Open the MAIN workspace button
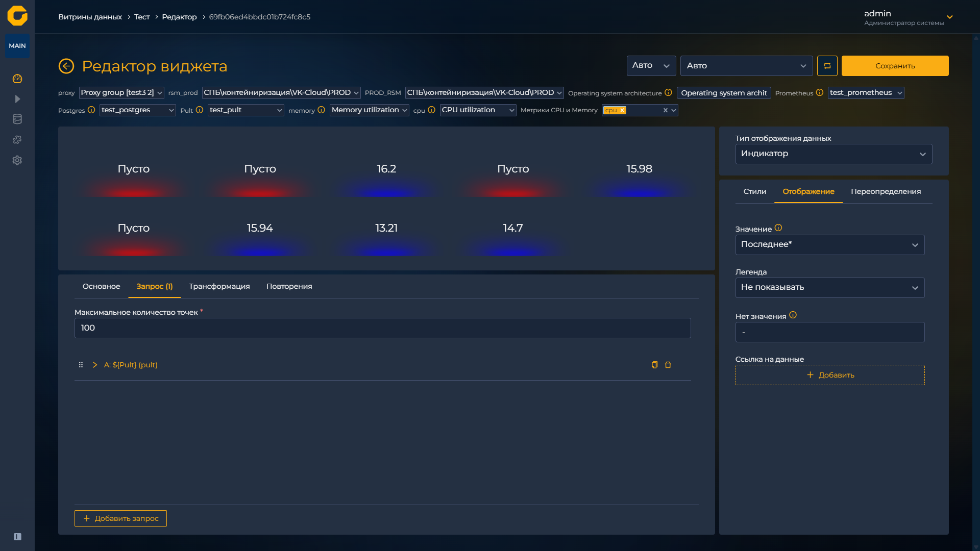 [x=17, y=46]
